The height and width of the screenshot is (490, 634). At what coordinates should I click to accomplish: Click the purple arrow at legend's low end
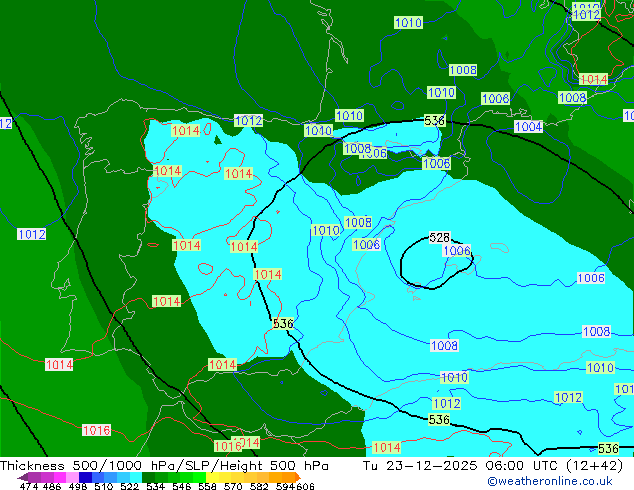coord(23,477)
